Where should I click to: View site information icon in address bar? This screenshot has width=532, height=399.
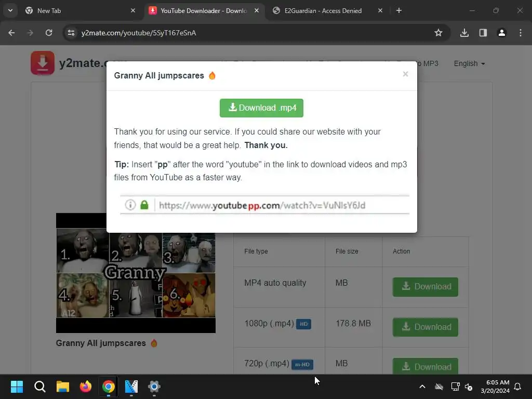tap(71, 33)
